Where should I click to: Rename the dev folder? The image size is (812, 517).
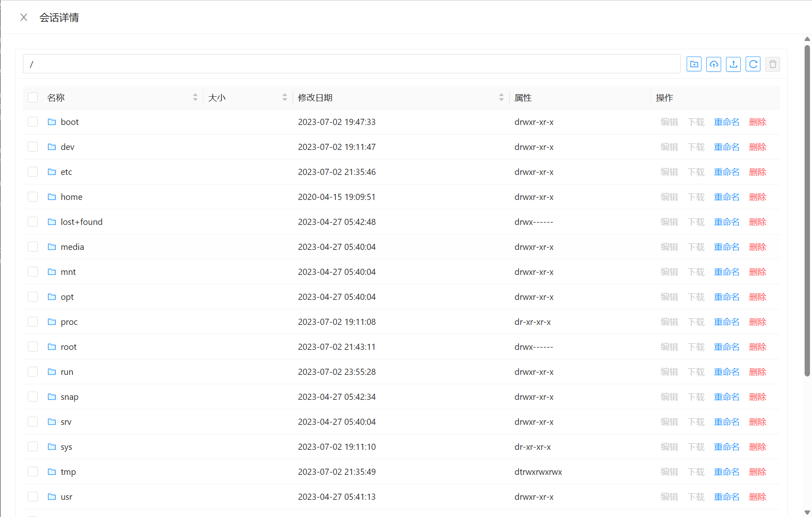(x=726, y=147)
